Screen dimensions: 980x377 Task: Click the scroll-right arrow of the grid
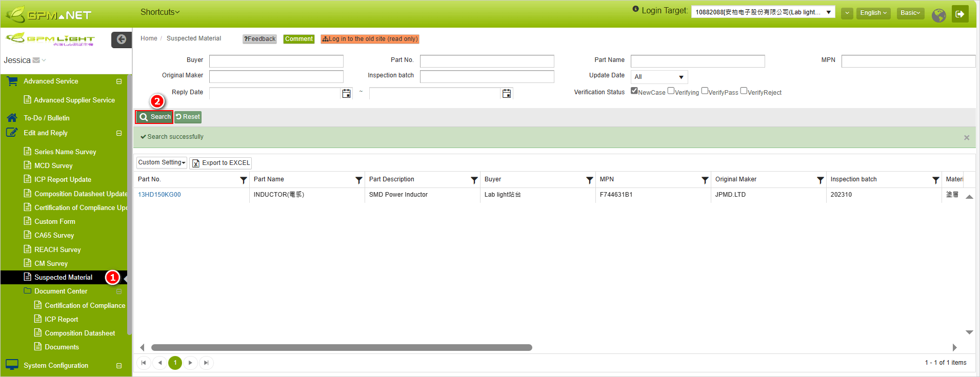954,347
